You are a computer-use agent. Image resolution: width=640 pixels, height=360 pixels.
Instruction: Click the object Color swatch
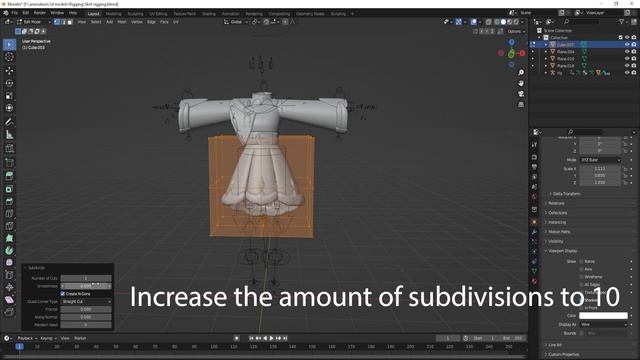(603, 316)
